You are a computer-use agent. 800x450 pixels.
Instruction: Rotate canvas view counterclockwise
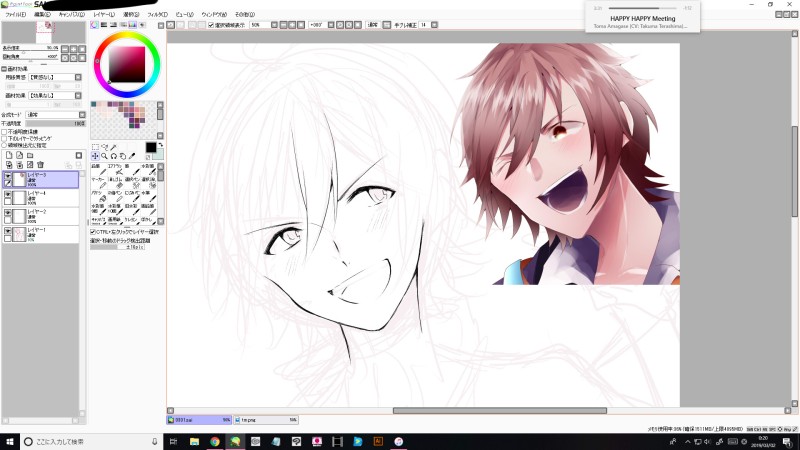[x=340, y=24]
